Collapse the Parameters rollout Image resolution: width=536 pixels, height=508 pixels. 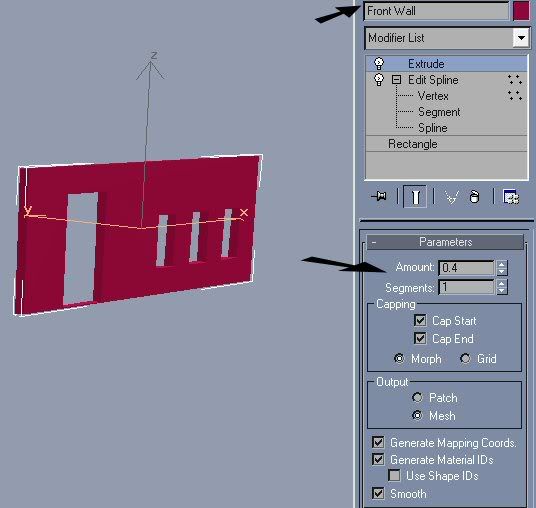[445, 242]
